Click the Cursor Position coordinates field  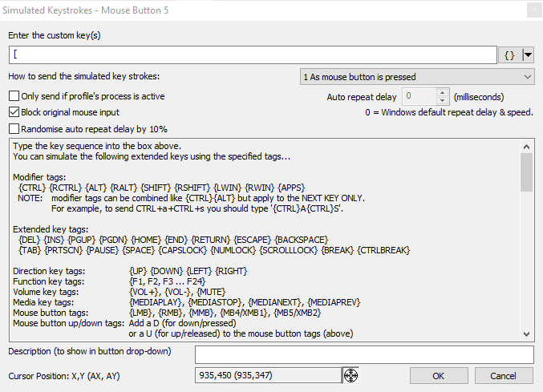click(269, 375)
